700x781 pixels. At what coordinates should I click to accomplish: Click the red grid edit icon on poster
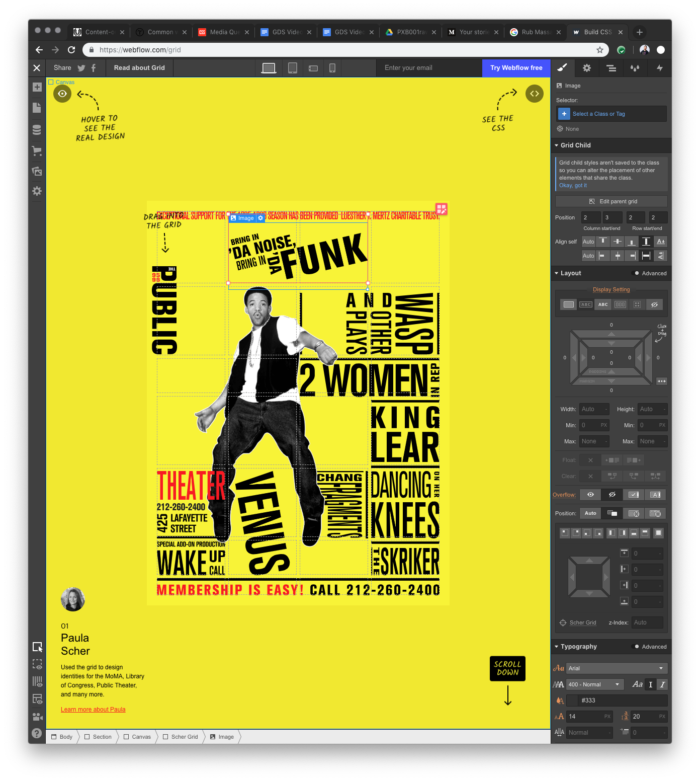pos(442,209)
